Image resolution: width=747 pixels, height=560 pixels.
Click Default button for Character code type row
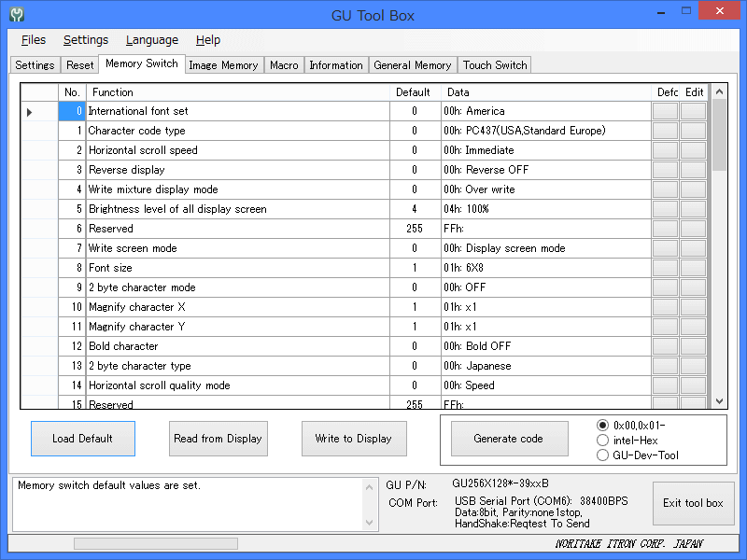(665, 131)
